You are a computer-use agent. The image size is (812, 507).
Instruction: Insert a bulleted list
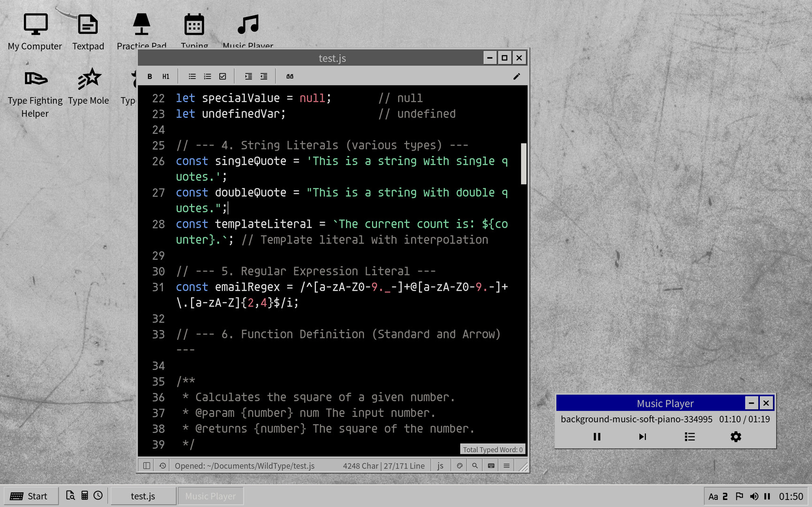(x=192, y=76)
